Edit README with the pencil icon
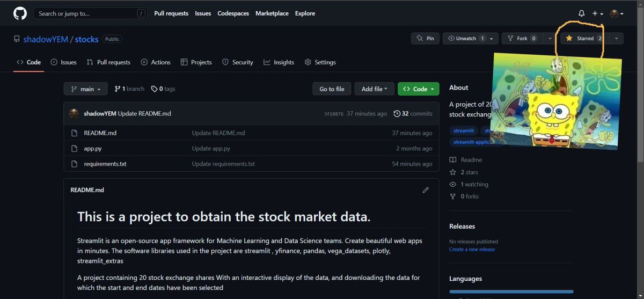The height and width of the screenshot is (299, 644). [426, 190]
